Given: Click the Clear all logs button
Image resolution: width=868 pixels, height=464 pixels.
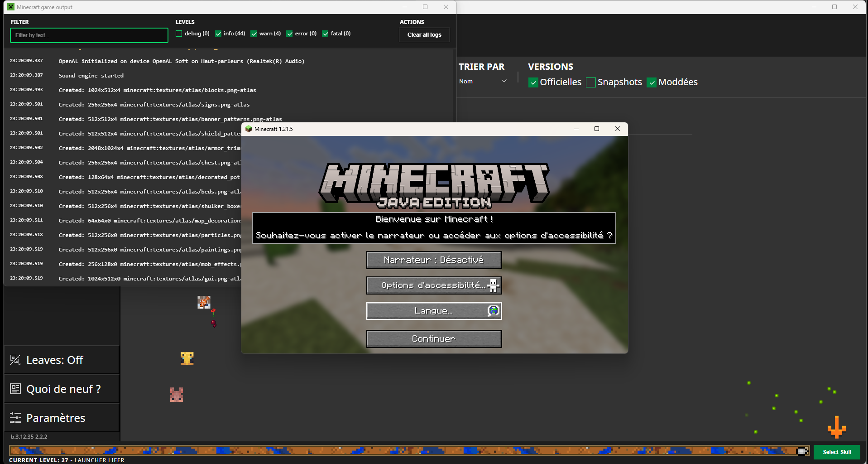Looking at the screenshot, I should tap(424, 35).
